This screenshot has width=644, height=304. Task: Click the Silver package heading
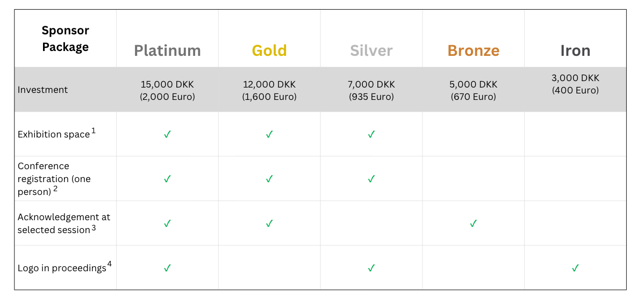[x=371, y=50]
